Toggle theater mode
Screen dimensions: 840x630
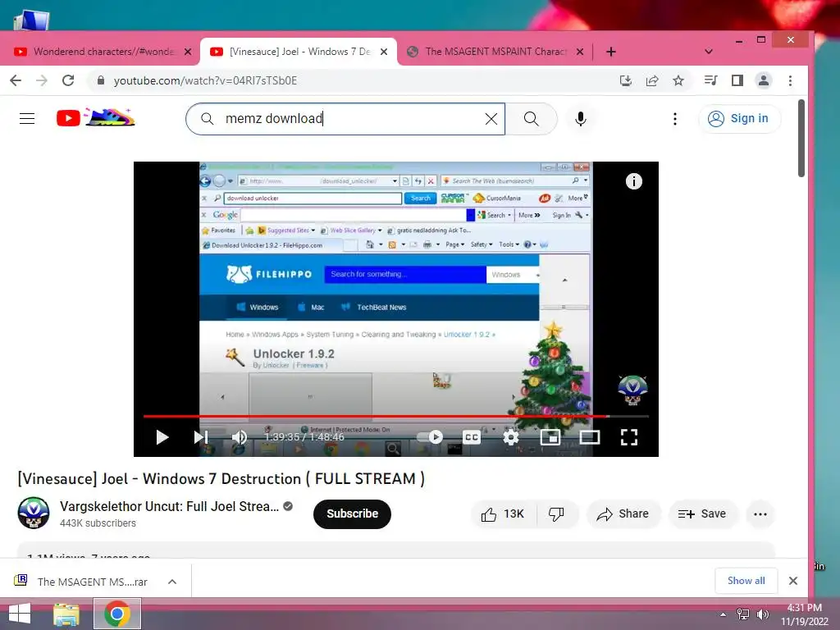point(589,437)
